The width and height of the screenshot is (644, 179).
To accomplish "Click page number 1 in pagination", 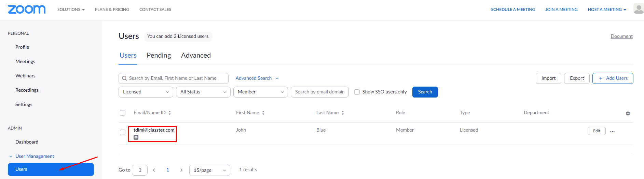I will coord(168,170).
